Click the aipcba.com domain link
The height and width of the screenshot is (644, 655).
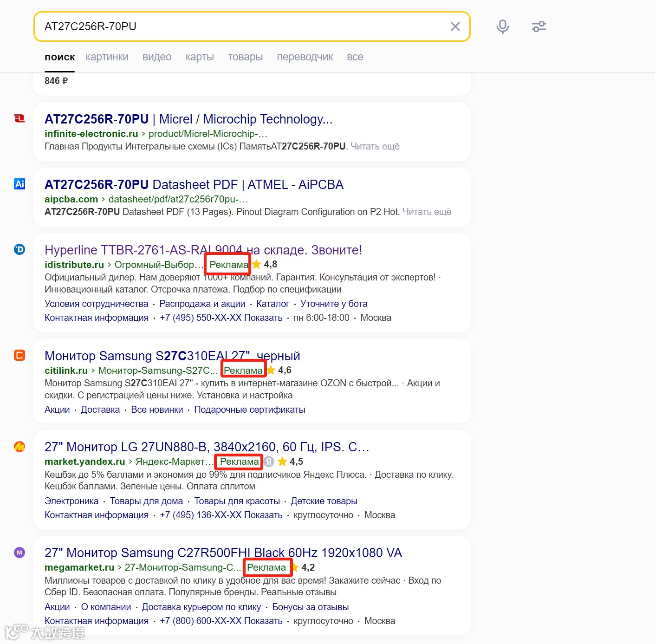[x=71, y=199]
